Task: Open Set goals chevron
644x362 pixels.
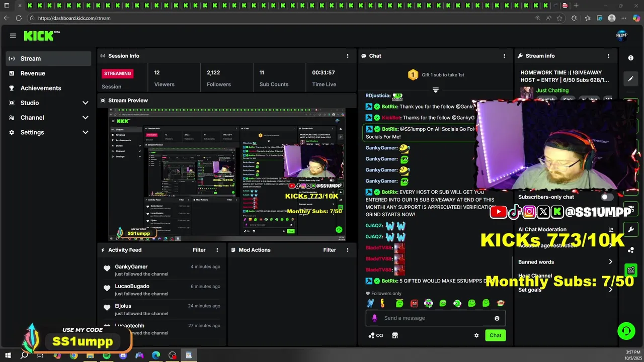Action: [611, 290]
